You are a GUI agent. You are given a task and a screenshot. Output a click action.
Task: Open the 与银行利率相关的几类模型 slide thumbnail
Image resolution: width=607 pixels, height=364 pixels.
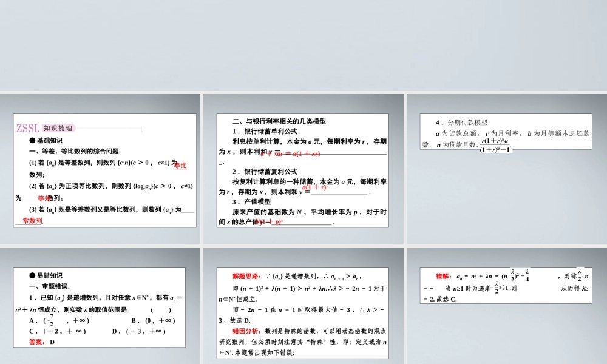tap(303, 169)
